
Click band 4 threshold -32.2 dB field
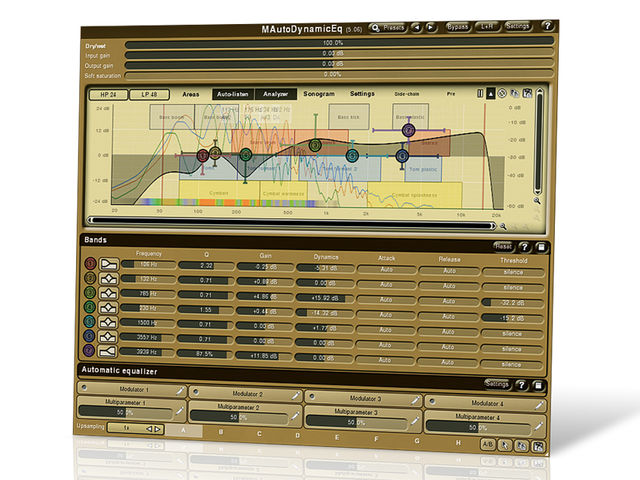coord(512,303)
